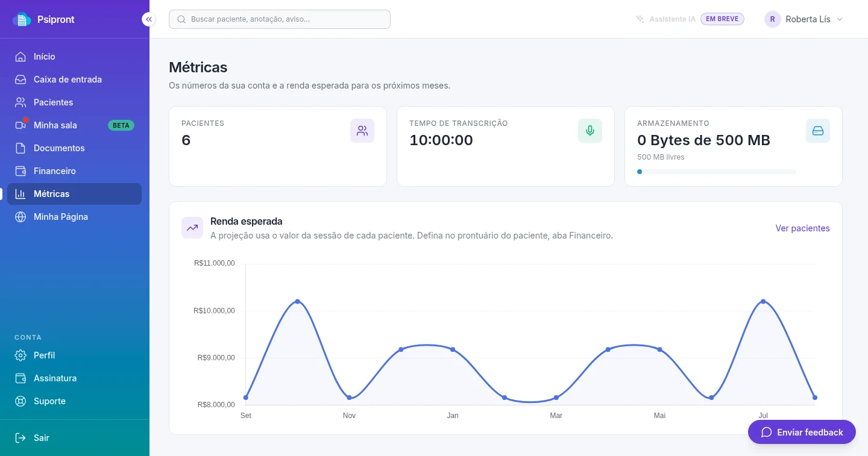868x456 pixels.
Task: Click the R$11.000,00 axis label
Action: click(x=214, y=263)
